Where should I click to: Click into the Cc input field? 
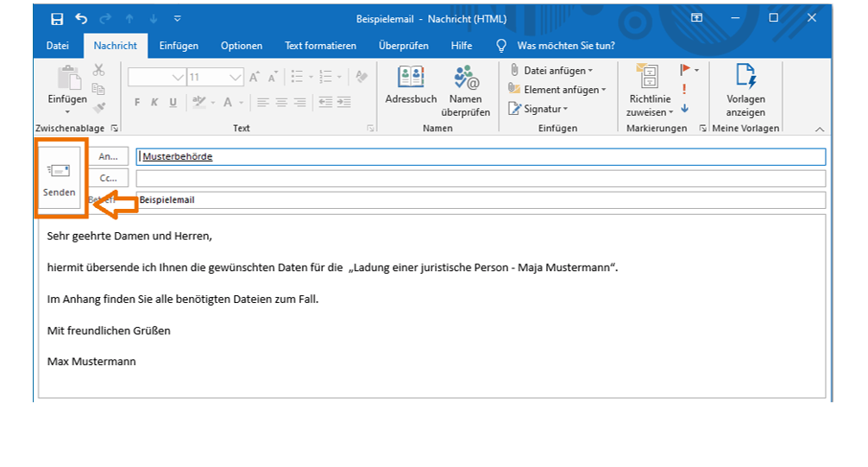(480, 178)
